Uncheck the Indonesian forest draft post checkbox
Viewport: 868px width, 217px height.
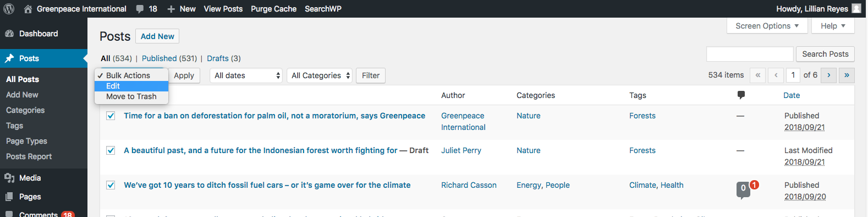click(111, 150)
